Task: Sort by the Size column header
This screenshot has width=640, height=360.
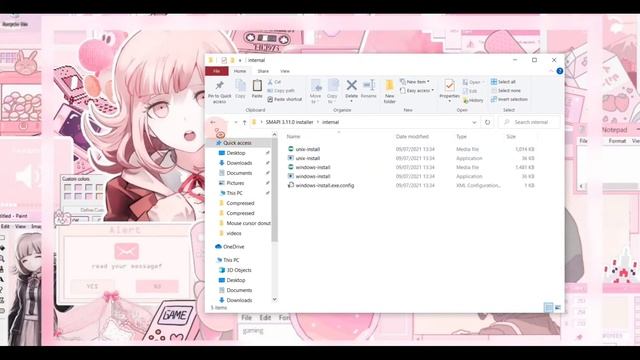Action: point(511,136)
